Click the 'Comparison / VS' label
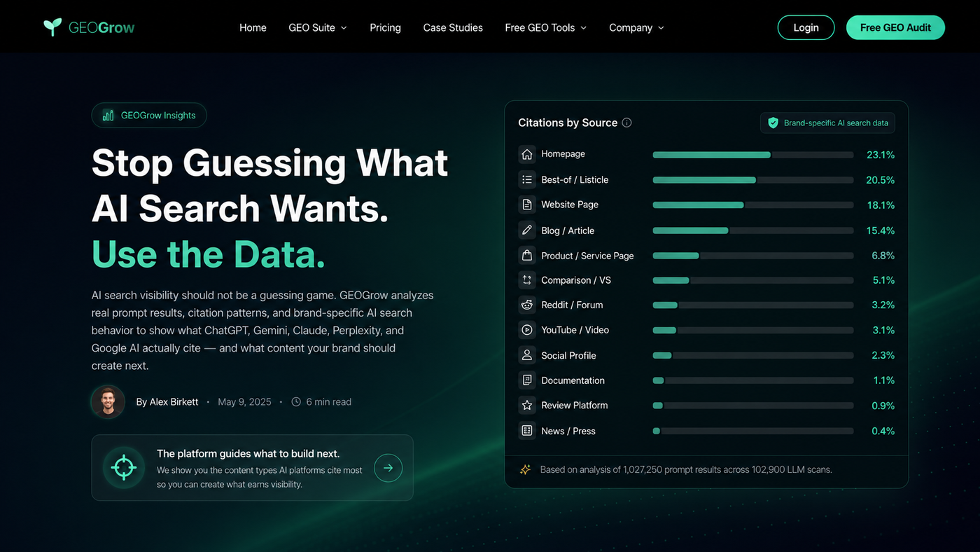The image size is (980, 552). [576, 280]
